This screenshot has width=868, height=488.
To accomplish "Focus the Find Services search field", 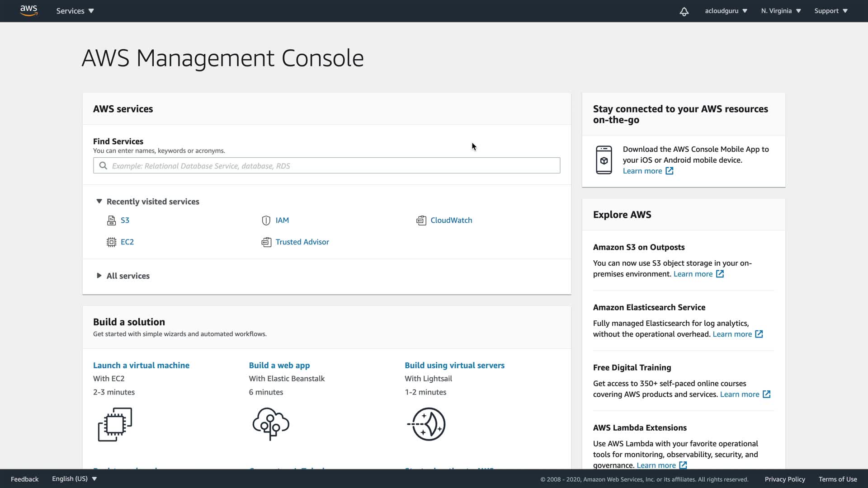I will pos(326,166).
